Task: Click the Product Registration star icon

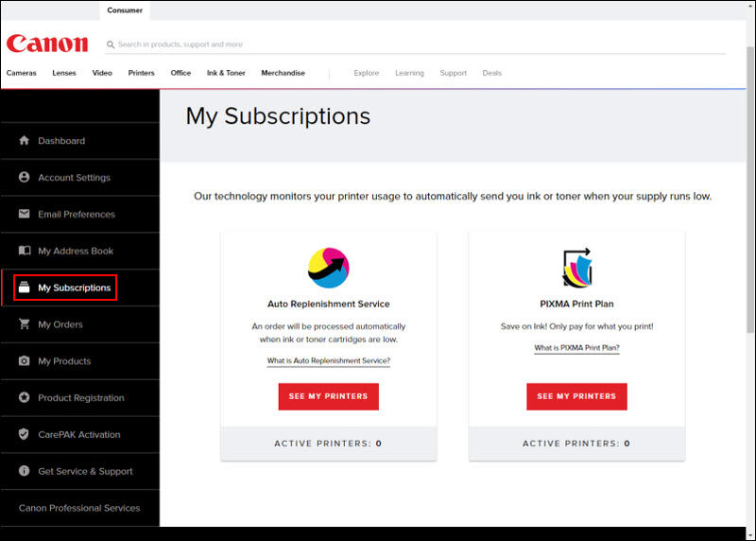Action: 25,398
